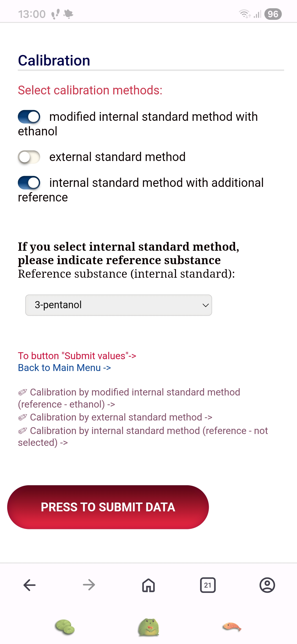Open the tabs switcher showing 21
The image size is (297, 644).
208,585
